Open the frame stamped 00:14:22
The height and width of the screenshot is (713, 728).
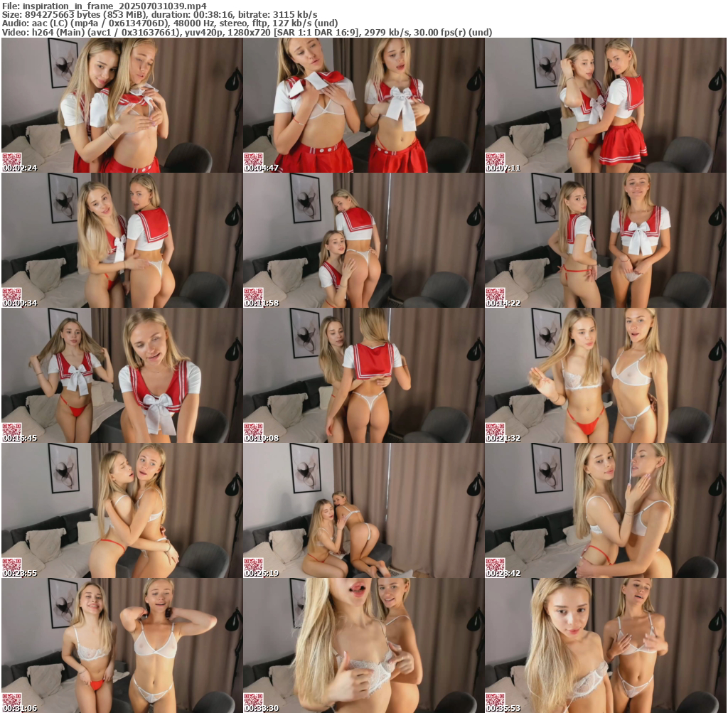click(606, 240)
